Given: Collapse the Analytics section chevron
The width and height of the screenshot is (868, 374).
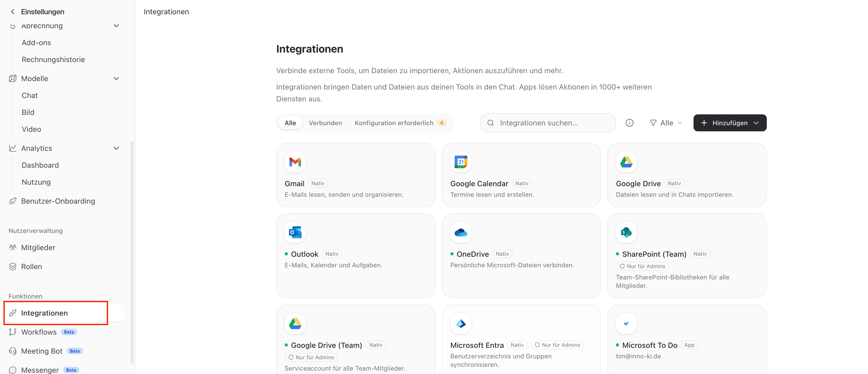Looking at the screenshot, I should coord(116,148).
